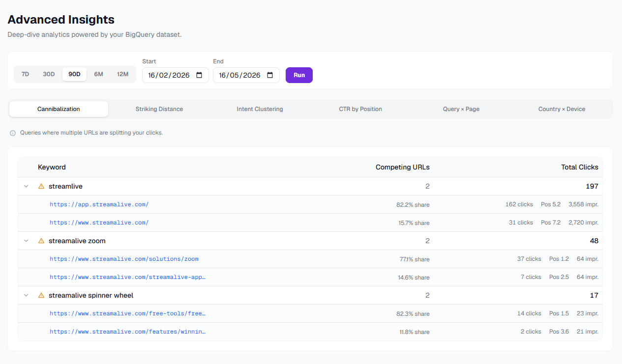Collapse the streamalive zoom keyword row
This screenshot has height=364, width=622.
tap(26, 241)
